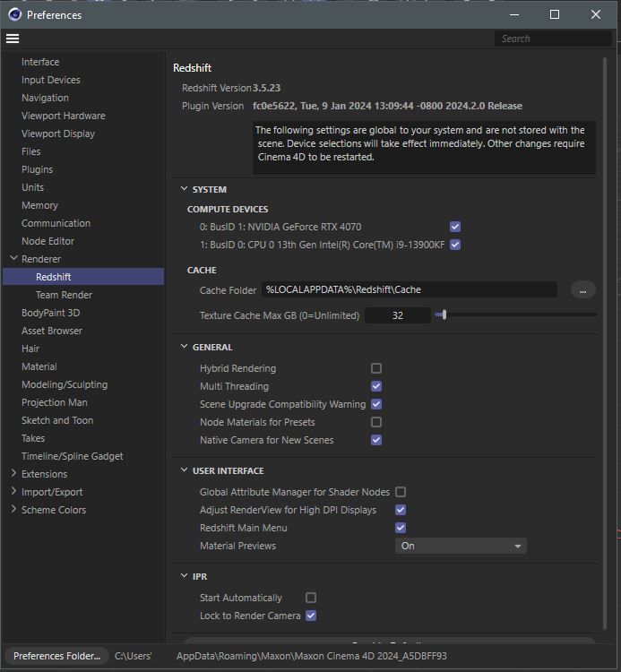The image size is (621, 672).
Task: Enable Hybrid Rendering checkbox
Action: (x=376, y=368)
